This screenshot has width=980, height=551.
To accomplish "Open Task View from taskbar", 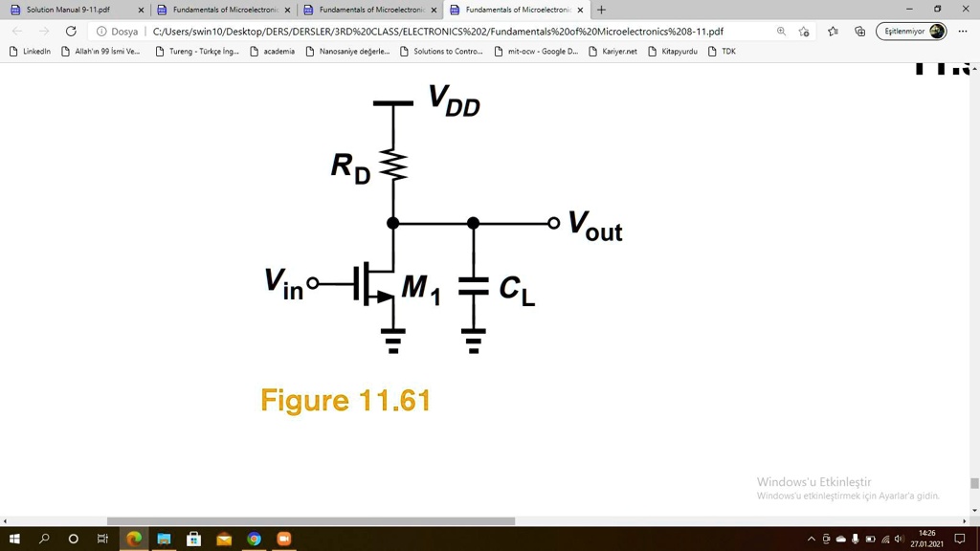I will click(x=102, y=539).
